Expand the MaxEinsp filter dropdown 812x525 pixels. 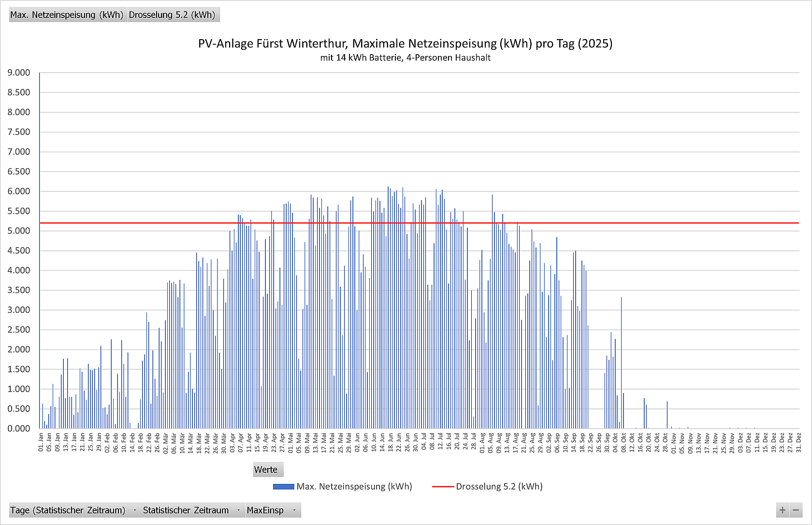click(294, 510)
